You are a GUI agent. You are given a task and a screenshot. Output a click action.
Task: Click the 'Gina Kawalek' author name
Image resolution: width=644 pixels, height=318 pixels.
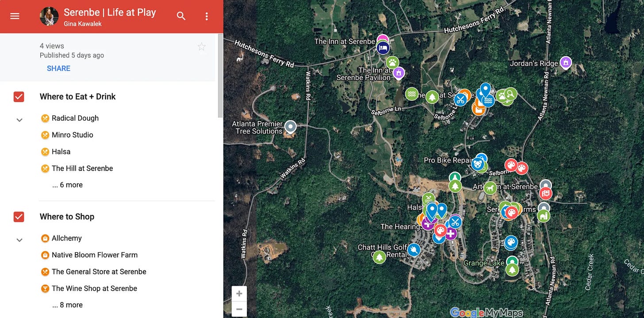click(83, 24)
